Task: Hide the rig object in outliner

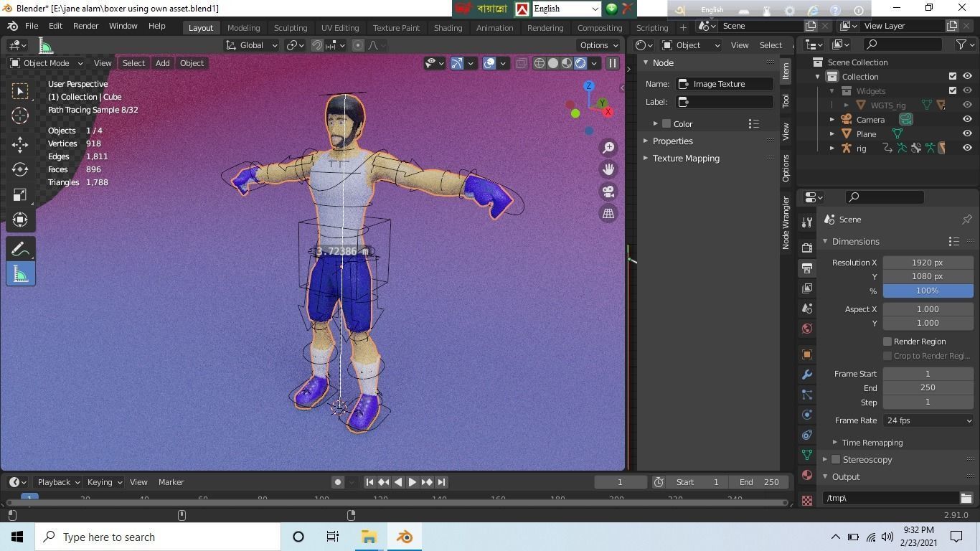Action: point(967,149)
